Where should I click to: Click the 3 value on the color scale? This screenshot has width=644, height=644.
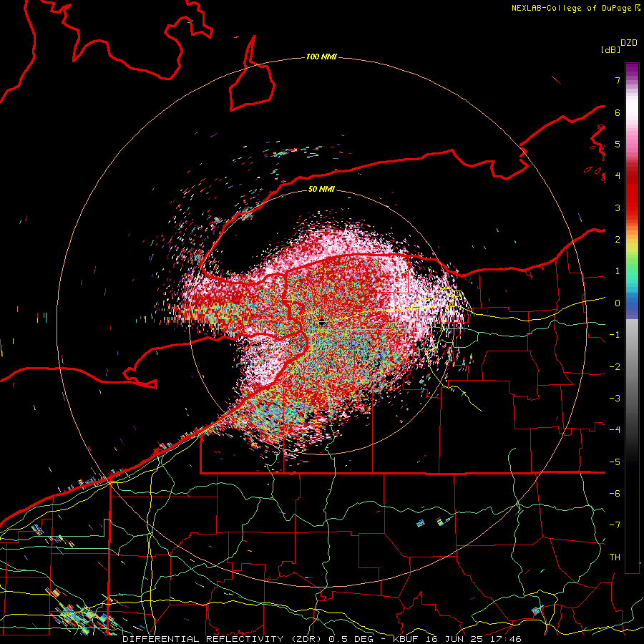pyautogui.click(x=618, y=208)
